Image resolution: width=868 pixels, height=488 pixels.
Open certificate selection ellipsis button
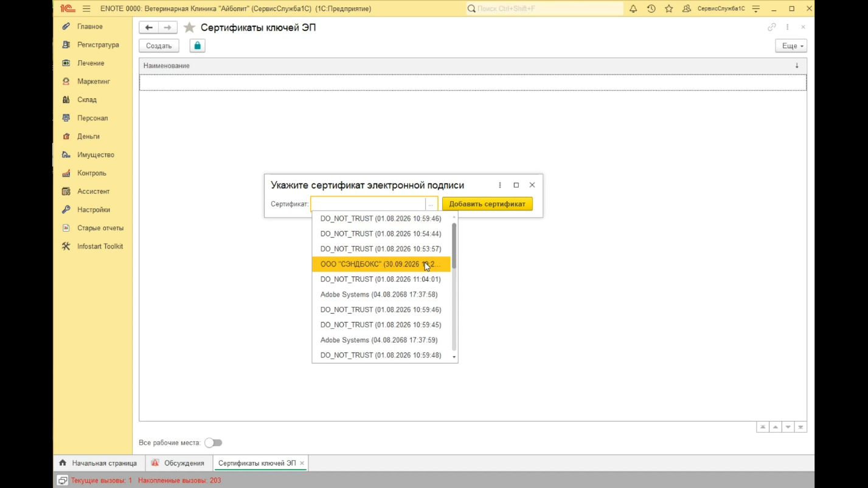(431, 204)
